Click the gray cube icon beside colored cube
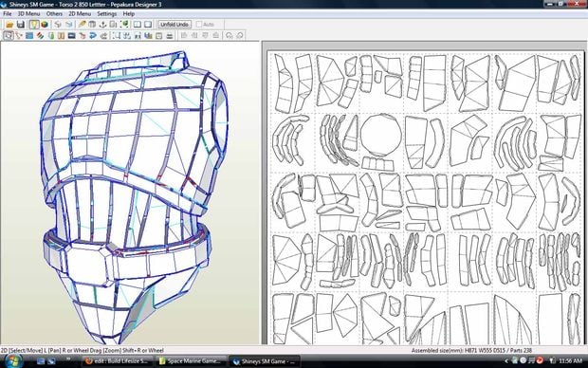This screenshot has width=588, height=368. tap(58, 25)
